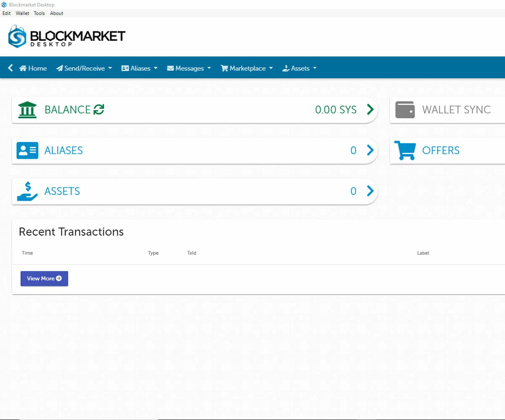Click the View More button

point(44,279)
